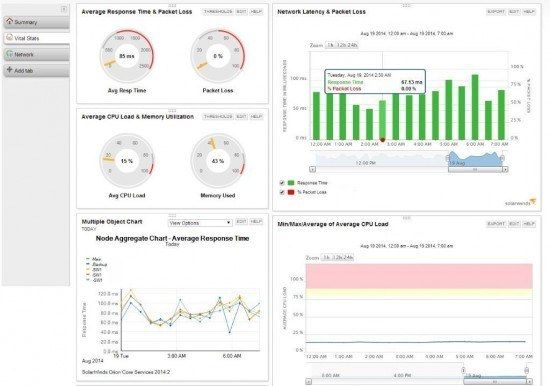Open Help for Network Latency & Packet Loss

point(529,12)
